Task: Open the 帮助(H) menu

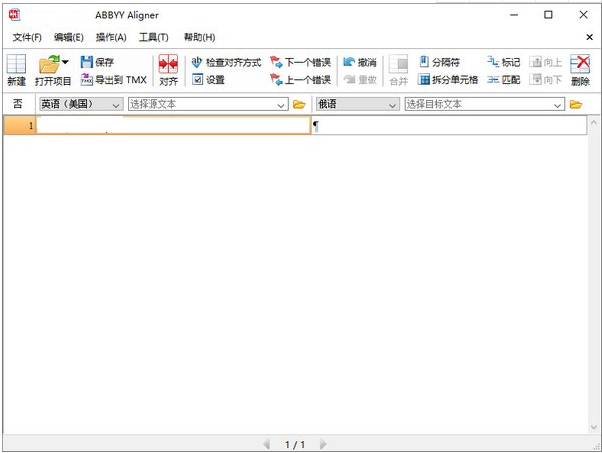Action: coord(199,37)
